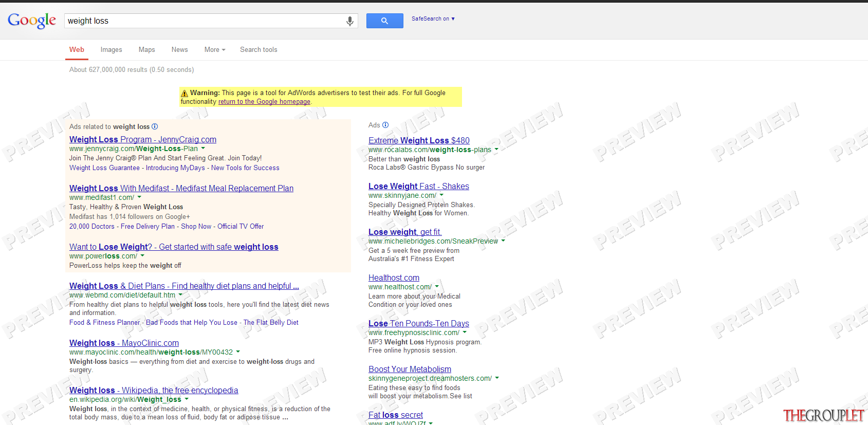Open 'Want to Lose Weight?' PowerLoss ad
The image size is (868, 425).
tap(174, 247)
